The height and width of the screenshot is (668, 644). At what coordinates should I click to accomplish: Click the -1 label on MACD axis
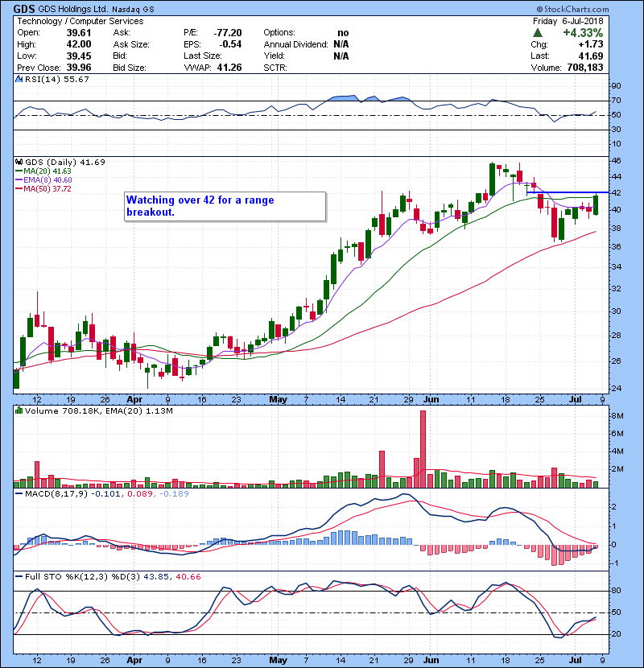pyautogui.click(x=615, y=563)
